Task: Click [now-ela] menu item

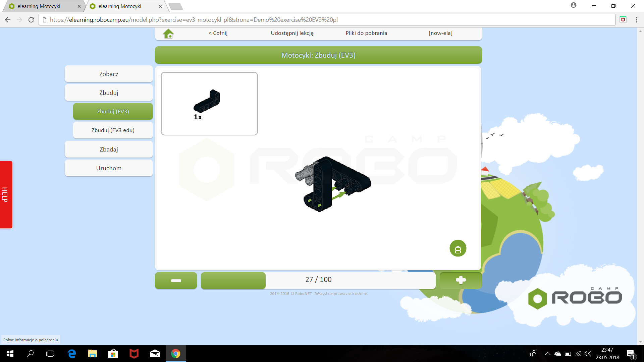Action: (440, 33)
